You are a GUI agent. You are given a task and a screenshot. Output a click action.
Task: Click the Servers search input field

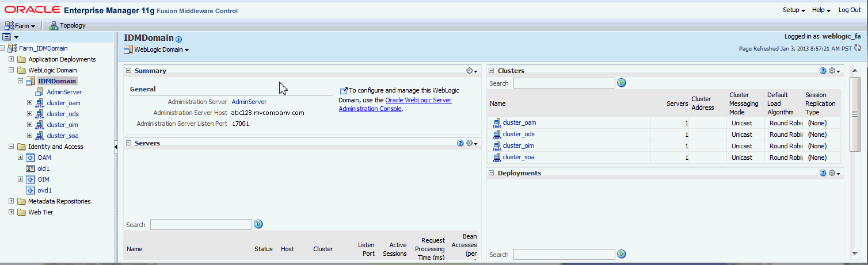[201, 224]
